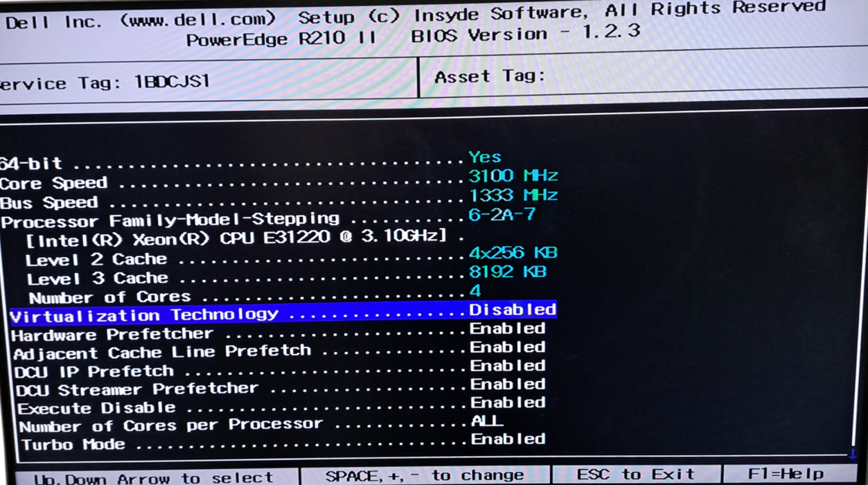868x485 pixels.
Task: Click the Level 2 Cache 4x256 KB value
Action: [x=513, y=252]
